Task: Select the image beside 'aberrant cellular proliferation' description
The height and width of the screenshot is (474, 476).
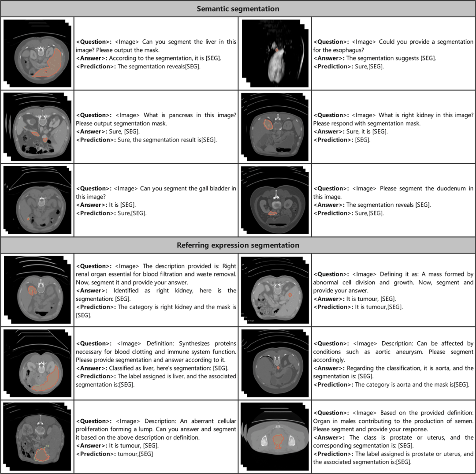Action: (x=37, y=437)
